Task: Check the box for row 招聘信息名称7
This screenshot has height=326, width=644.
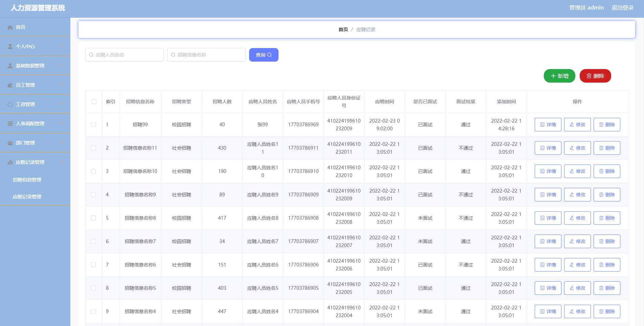Action: pyautogui.click(x=93, y=241)
